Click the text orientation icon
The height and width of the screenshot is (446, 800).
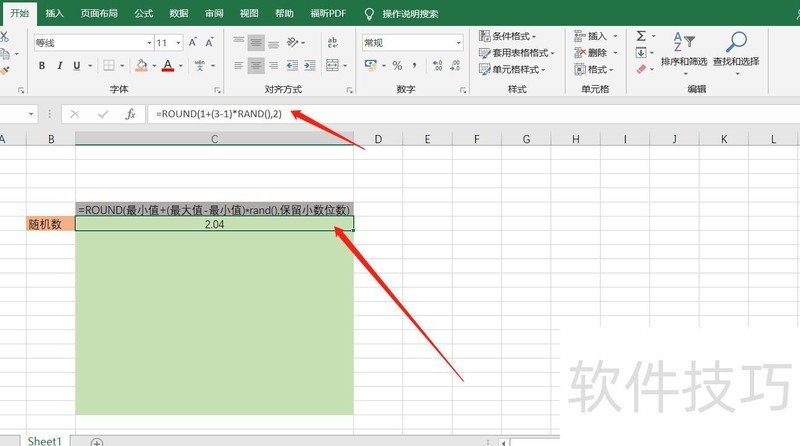coord(292,42)
